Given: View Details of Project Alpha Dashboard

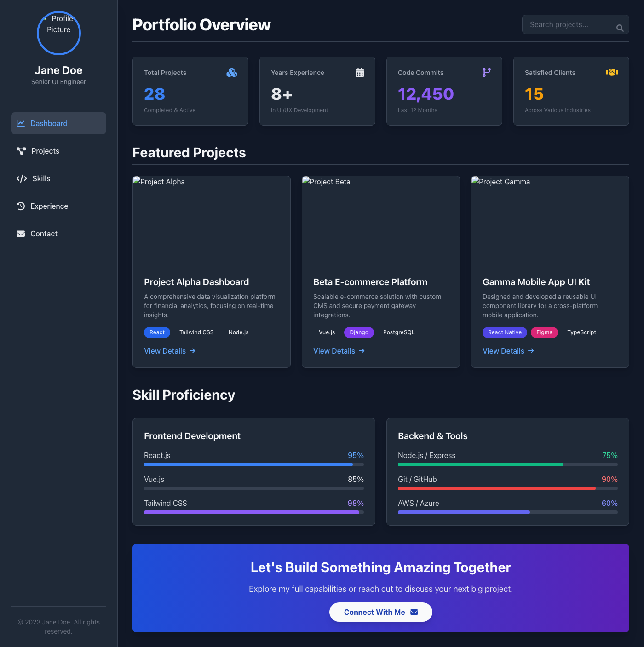Looking at the screenshot, I should coord(169,351).
